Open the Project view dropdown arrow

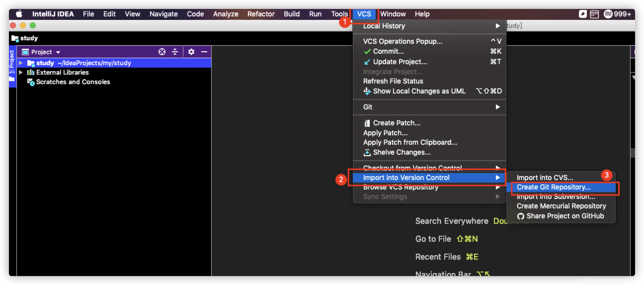(58, 52)
